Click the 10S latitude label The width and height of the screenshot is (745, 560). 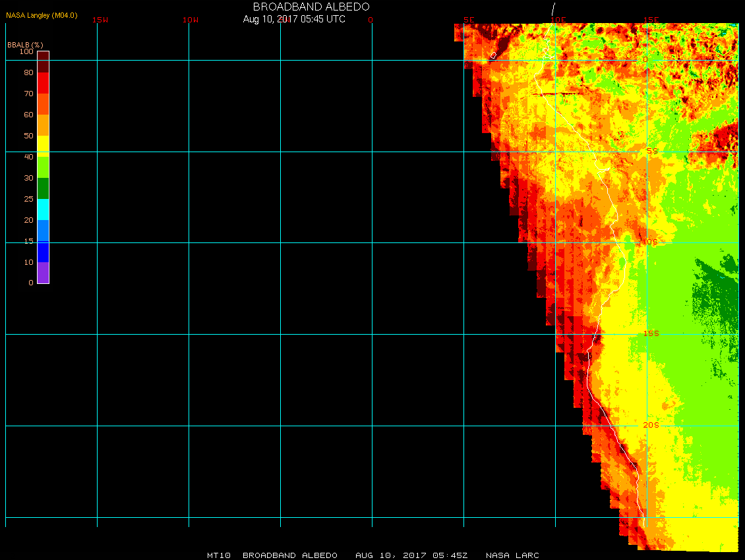(650, 242)
